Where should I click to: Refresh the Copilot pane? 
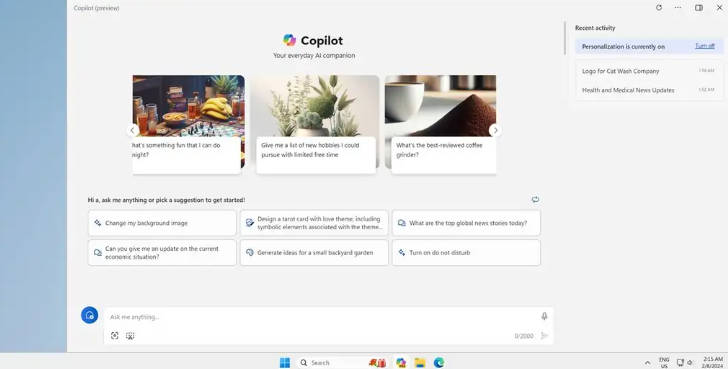pyautogui.click(x=659, y=7)
